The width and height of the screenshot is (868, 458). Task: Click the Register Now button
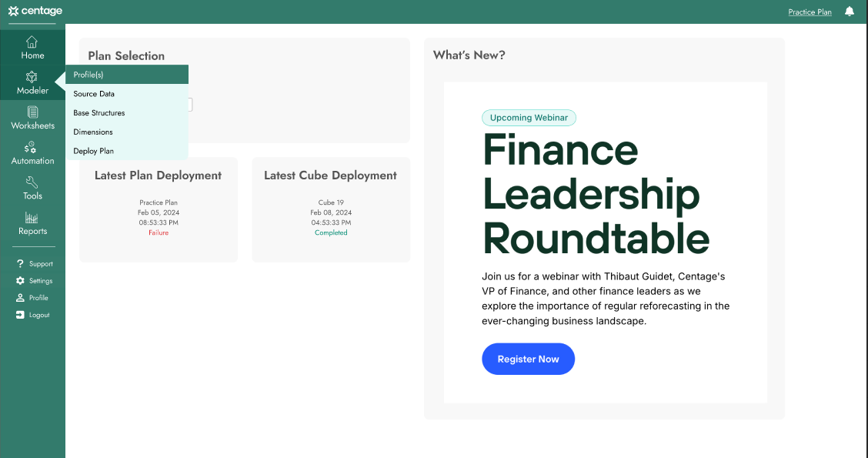point(528,359)
